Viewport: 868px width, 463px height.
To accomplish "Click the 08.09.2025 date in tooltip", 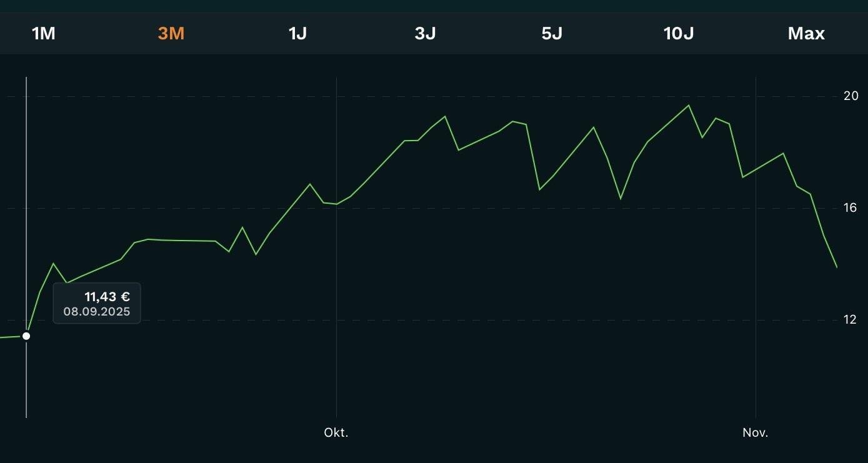I will [97, 312].
